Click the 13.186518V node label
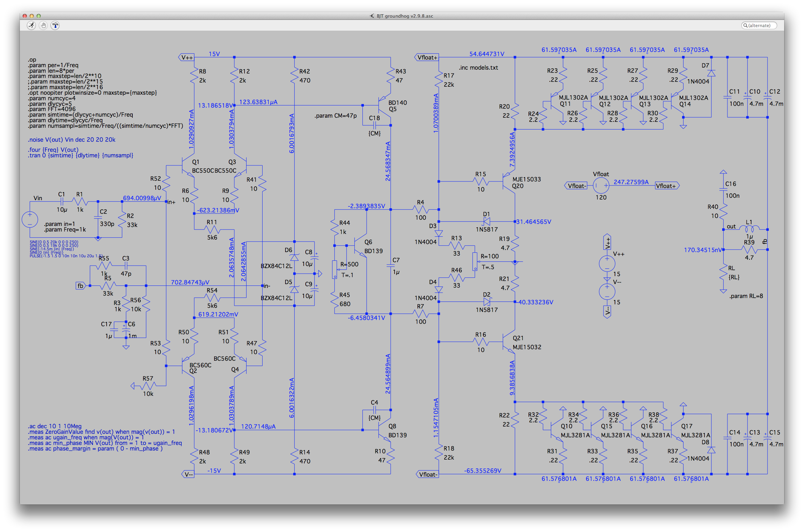The width and height of the screenshot is (804, 532). pyautogui.click(x=216, y=105)
